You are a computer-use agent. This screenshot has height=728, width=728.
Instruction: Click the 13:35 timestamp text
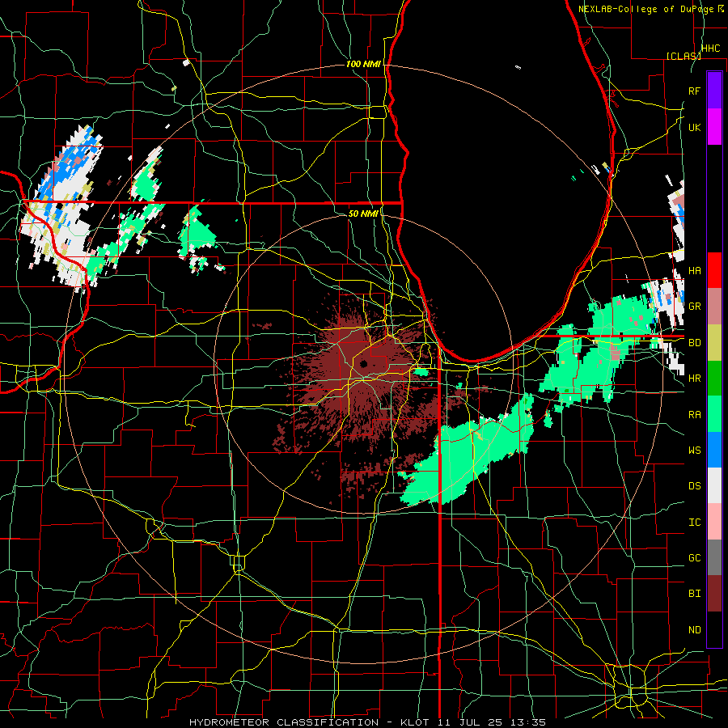(x=528, y=722)
